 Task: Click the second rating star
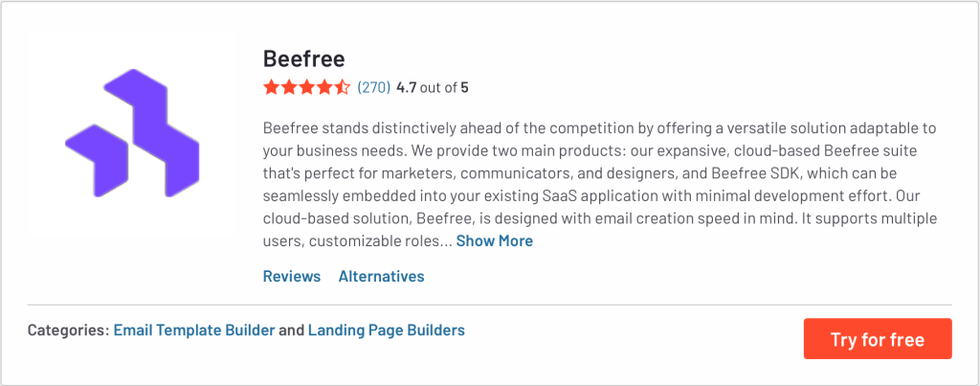coord(289,87)
